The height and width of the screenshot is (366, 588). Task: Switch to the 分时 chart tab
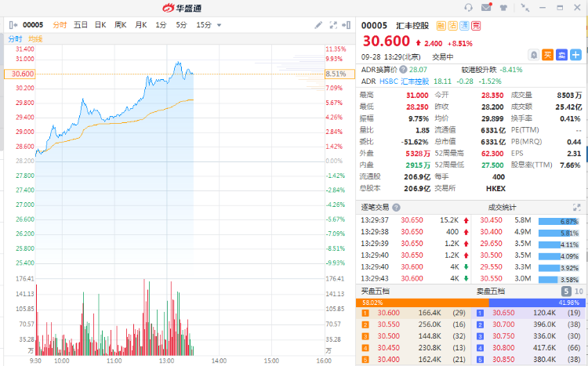(x=60, y=25)
